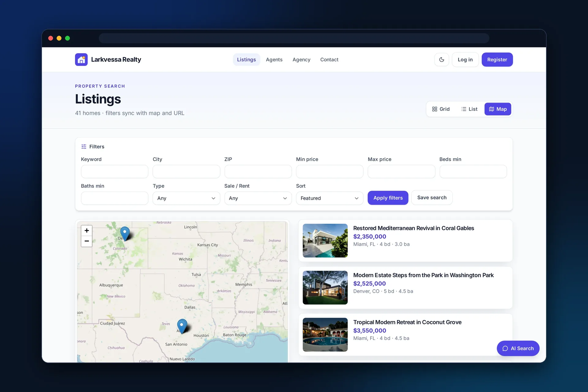
Task: Toggle dark mode with the moon icon
Action: [x=442, y=59]
